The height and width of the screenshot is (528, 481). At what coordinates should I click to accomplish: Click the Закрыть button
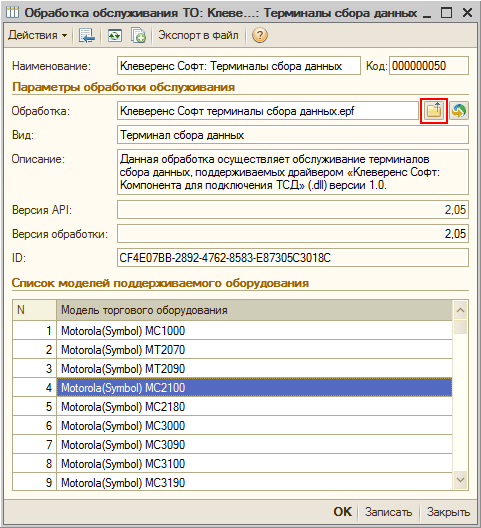pos(448,512)
